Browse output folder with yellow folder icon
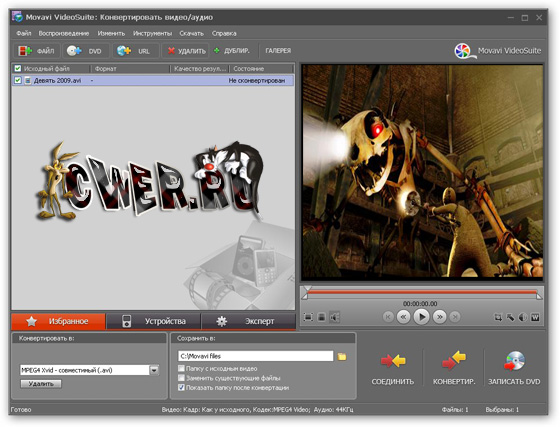Image resolution: width=560 pixels, height=427 pixels. click(342, 356)
